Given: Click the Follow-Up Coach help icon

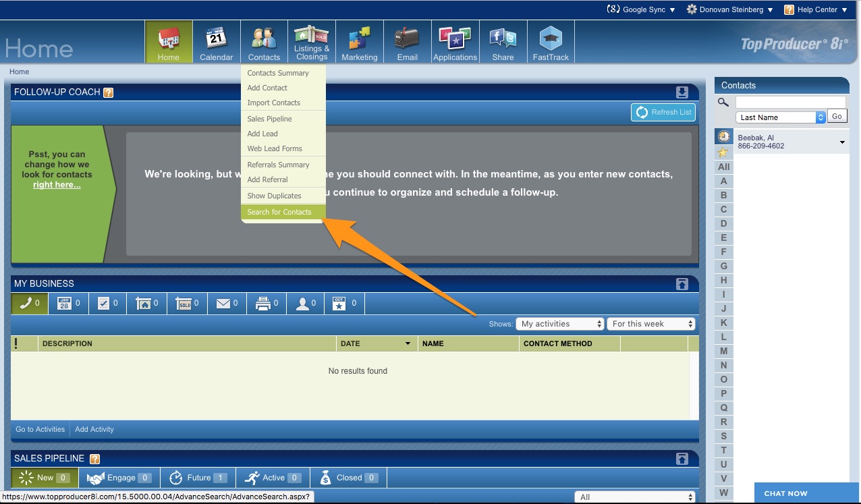Looking at the screenshot, I should point(108,92).
